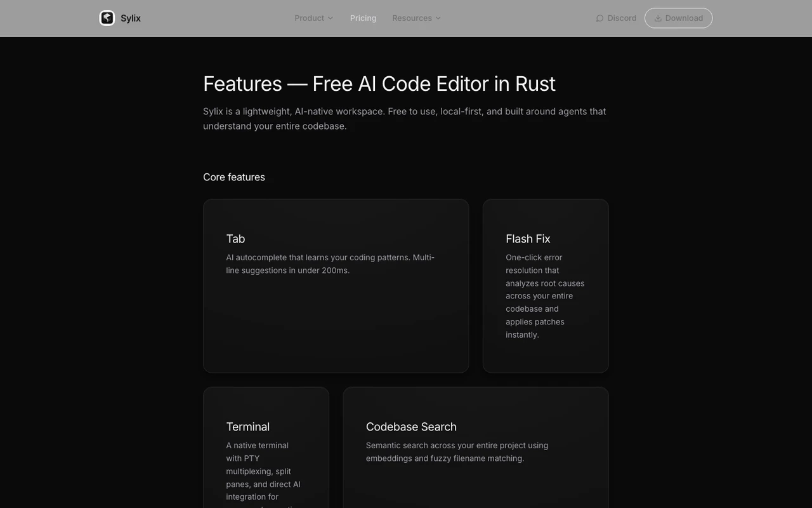Click the Download button label
Image resolution: width=812 pixels, height=508 pixels.
click(x=684, y=18)
